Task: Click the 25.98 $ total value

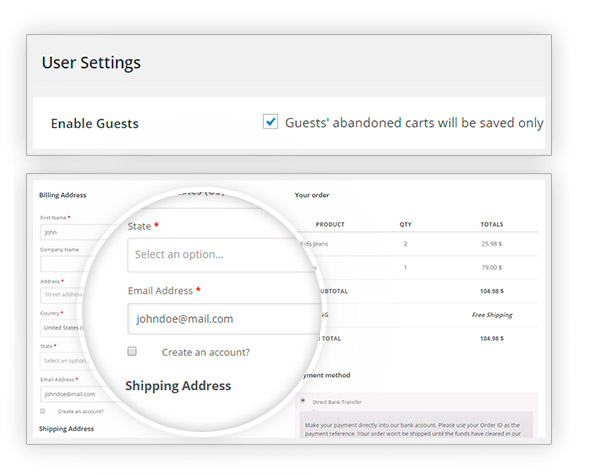Action: tap(492, 244)
